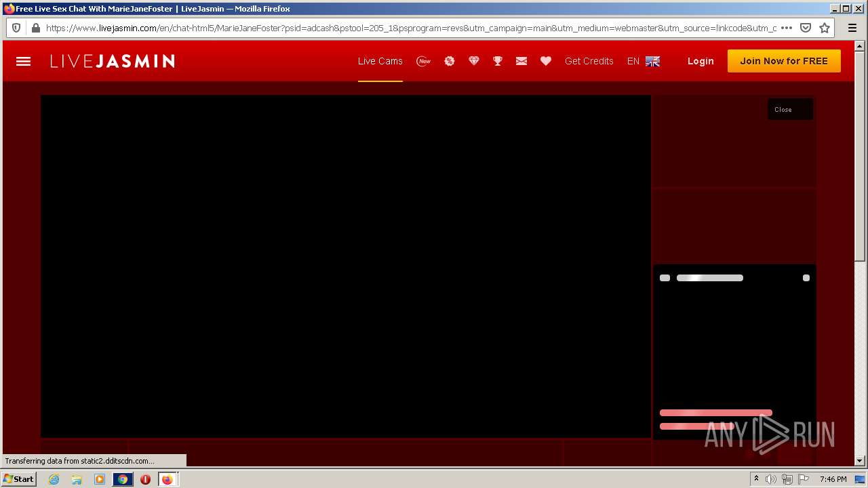Expand the EN language selector
The width and height of the screenshot is (868, 488).
[x=644, y=61]
